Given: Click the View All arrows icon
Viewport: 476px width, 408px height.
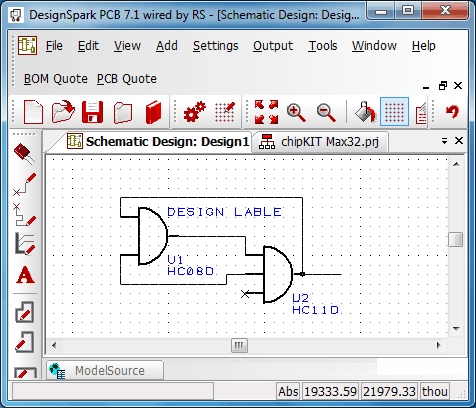Looking at the screenshot, I should (x=266, y=112).
